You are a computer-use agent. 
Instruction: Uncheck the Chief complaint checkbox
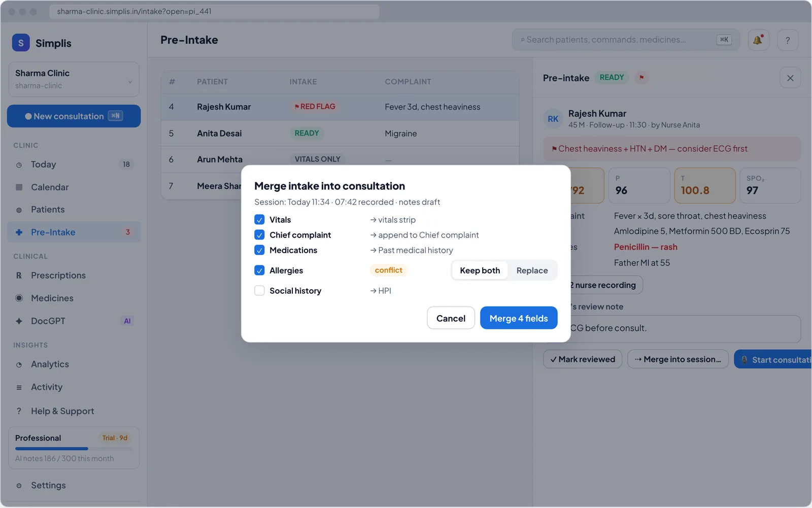point(259,235)
